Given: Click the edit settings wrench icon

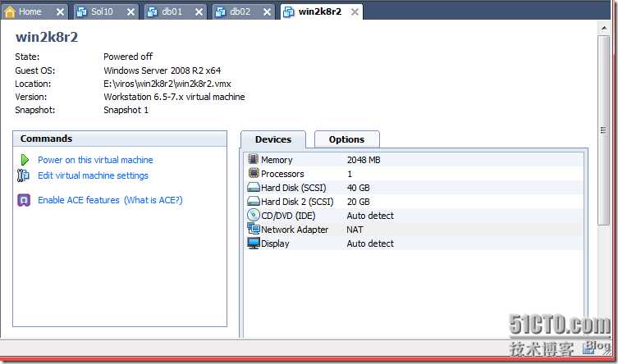Looking at the screenshot, I should (23, 175).
